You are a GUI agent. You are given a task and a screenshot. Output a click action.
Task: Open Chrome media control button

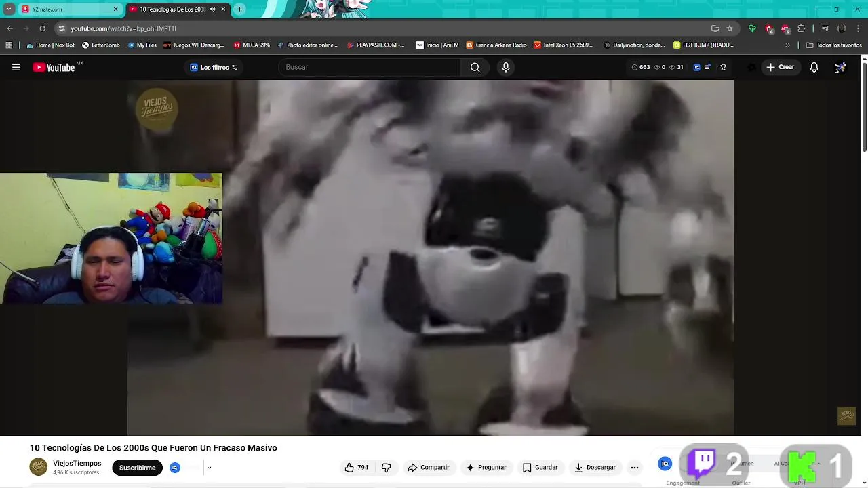pyautogui.click(x=825, y=28)
